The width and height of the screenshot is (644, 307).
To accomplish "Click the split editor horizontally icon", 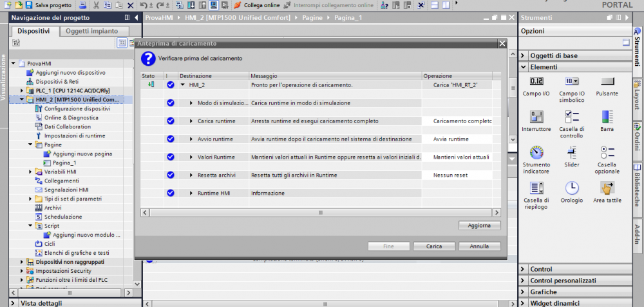I will 435,5.
